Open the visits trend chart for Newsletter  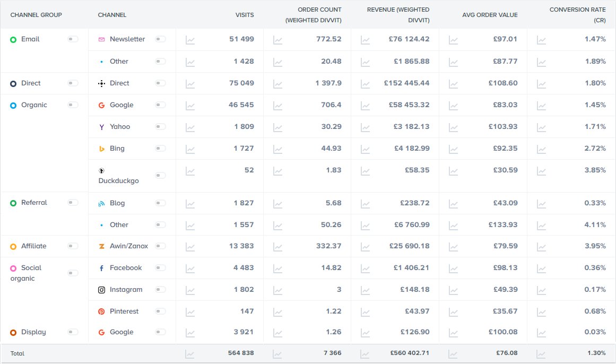pyautogui.click(x=190, y=39)
